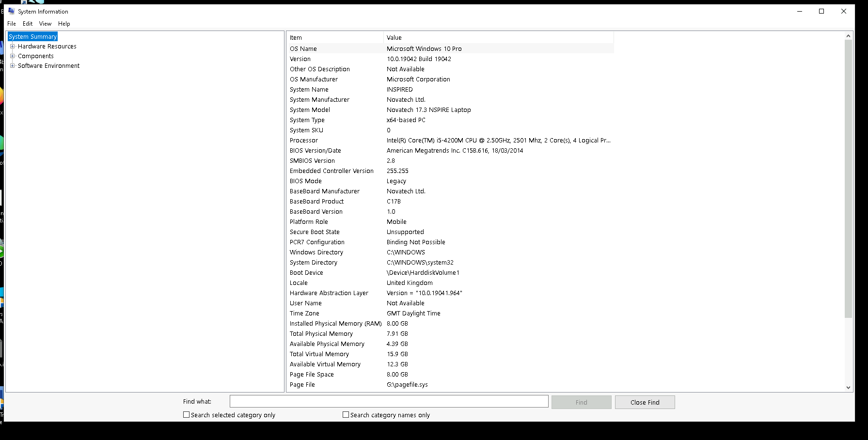Select the Windows Directory row

[x=450, y=252]
